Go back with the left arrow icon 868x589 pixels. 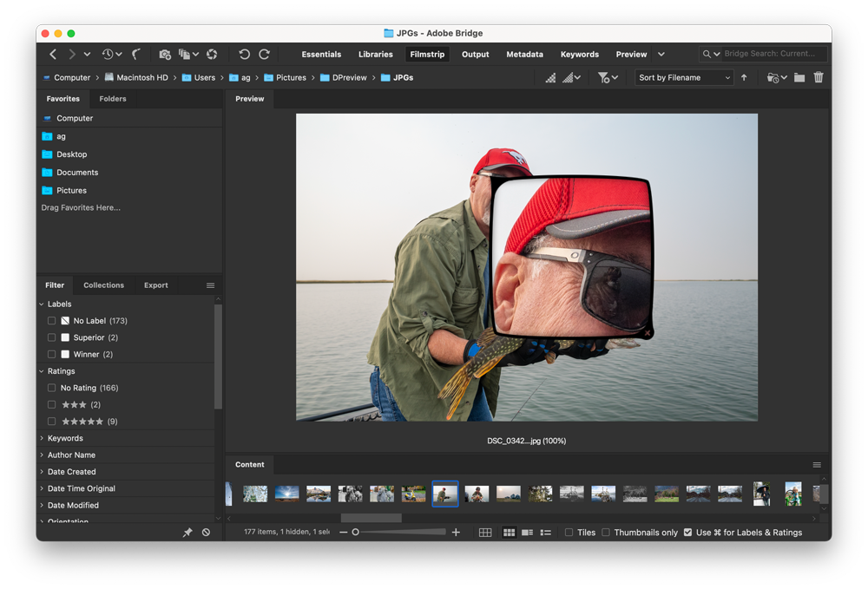53,54
